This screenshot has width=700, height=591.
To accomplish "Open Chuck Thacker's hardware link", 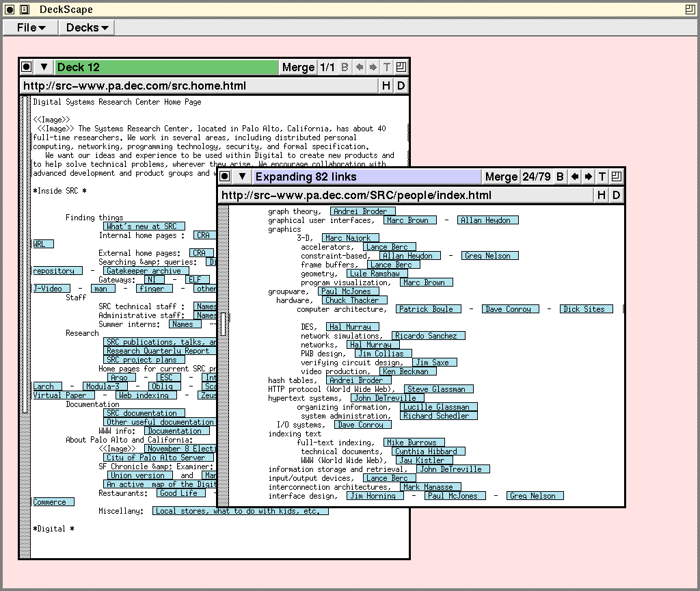I will point(355,300).
